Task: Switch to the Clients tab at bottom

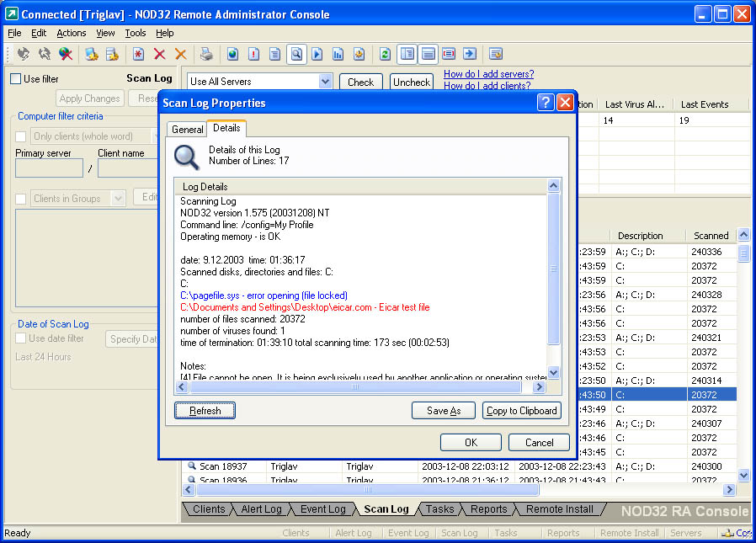Action: click(x=209, y=509)
